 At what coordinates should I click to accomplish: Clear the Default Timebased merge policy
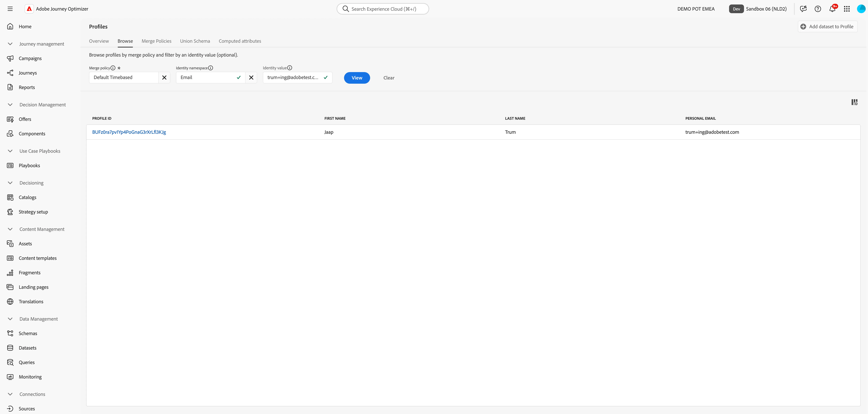(x=164, y=77)
